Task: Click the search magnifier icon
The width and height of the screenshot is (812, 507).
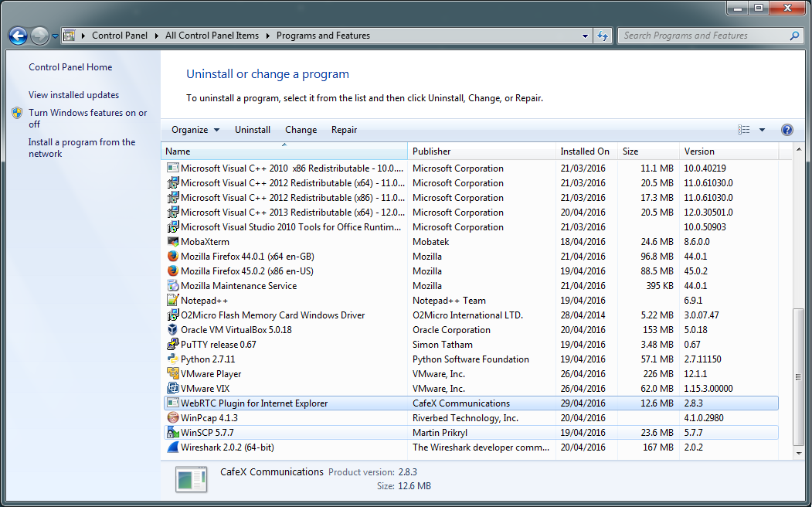Action: tap(794, 36)
